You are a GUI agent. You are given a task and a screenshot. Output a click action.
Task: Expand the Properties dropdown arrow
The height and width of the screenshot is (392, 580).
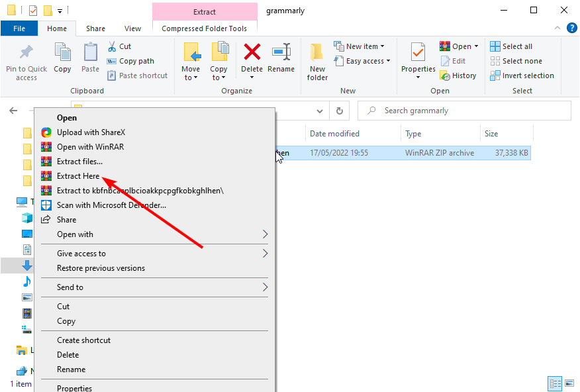pyautogui.click(x=418, y=77)
